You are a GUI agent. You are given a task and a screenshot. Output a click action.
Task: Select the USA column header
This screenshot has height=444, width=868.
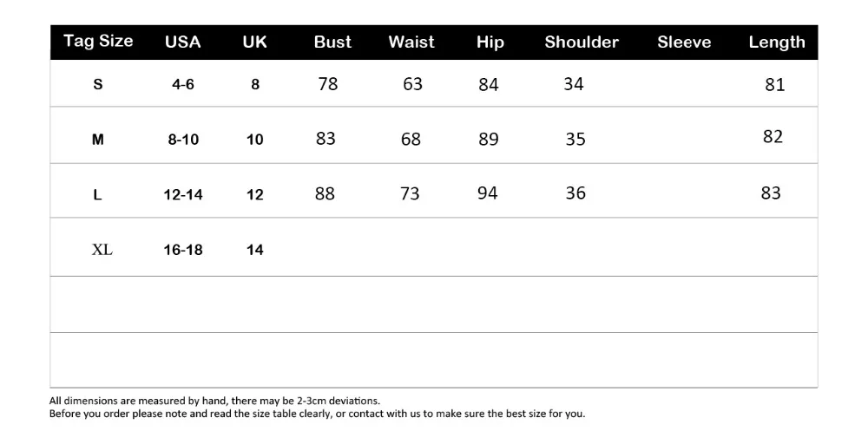click(x=182, y=42)
